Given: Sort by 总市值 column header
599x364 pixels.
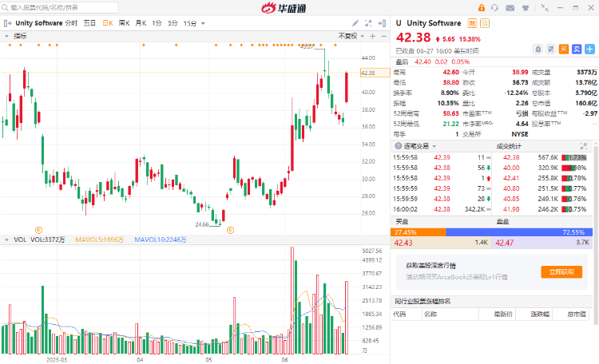Looking at the screenshot, I should point(577,314).
